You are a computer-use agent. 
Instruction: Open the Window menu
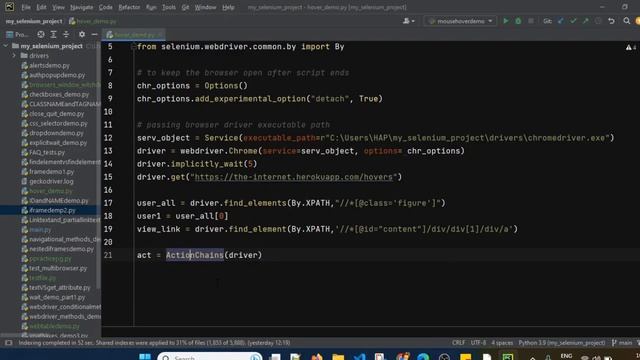tap(205, 7)
